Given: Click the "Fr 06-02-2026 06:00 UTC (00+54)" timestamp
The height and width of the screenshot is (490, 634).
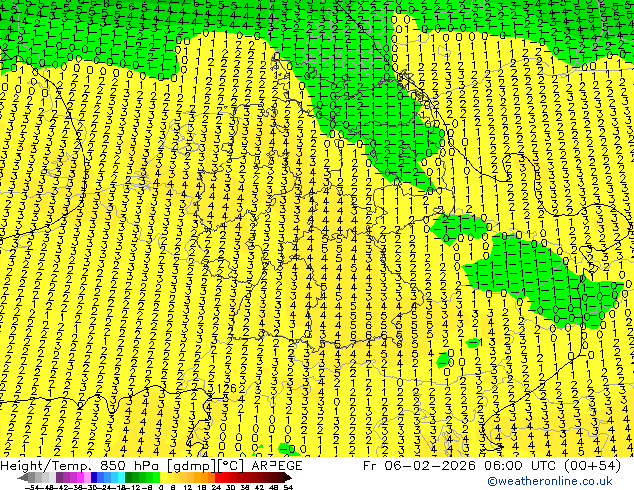Looking at the screenshot, I should 492,466.
